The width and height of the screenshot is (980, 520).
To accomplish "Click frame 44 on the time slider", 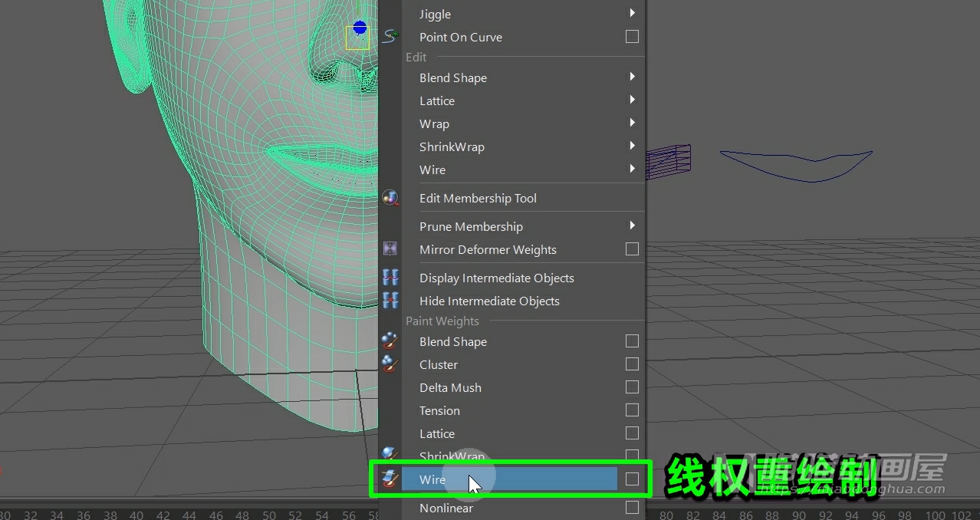I will [x=189, y=515].
